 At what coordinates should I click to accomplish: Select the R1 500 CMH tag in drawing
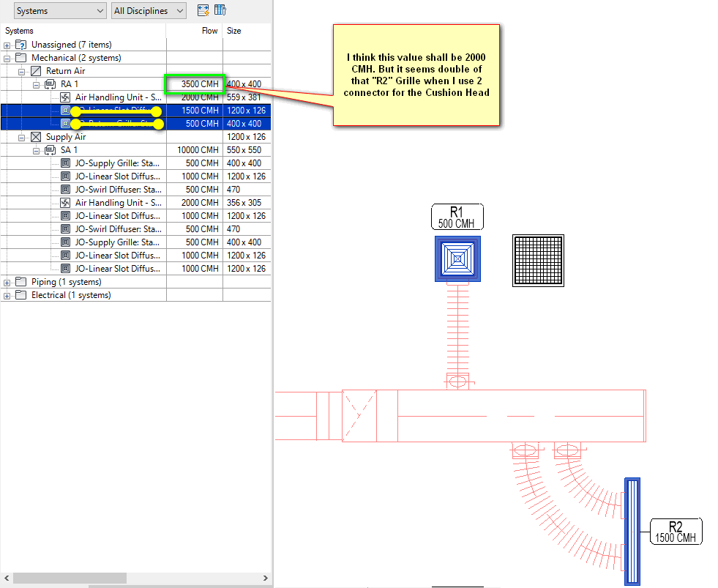point(457,217)
